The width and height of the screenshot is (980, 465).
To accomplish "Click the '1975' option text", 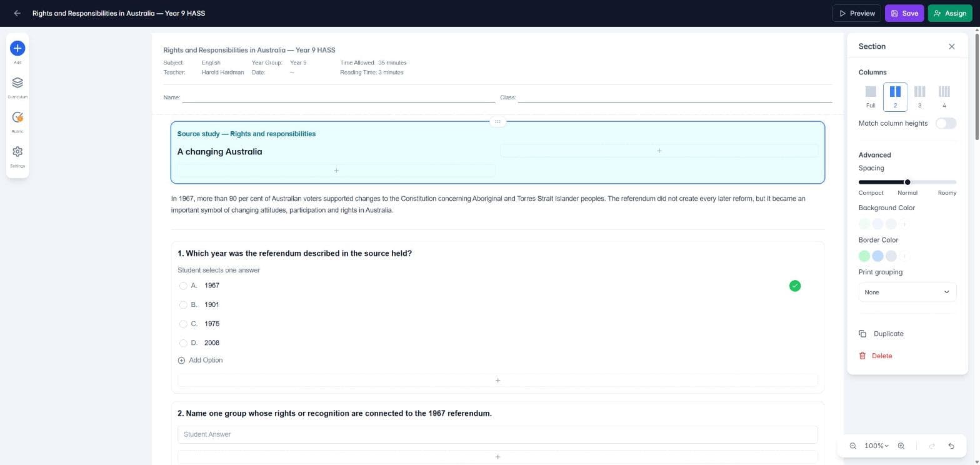I will (x=212, y=324).
